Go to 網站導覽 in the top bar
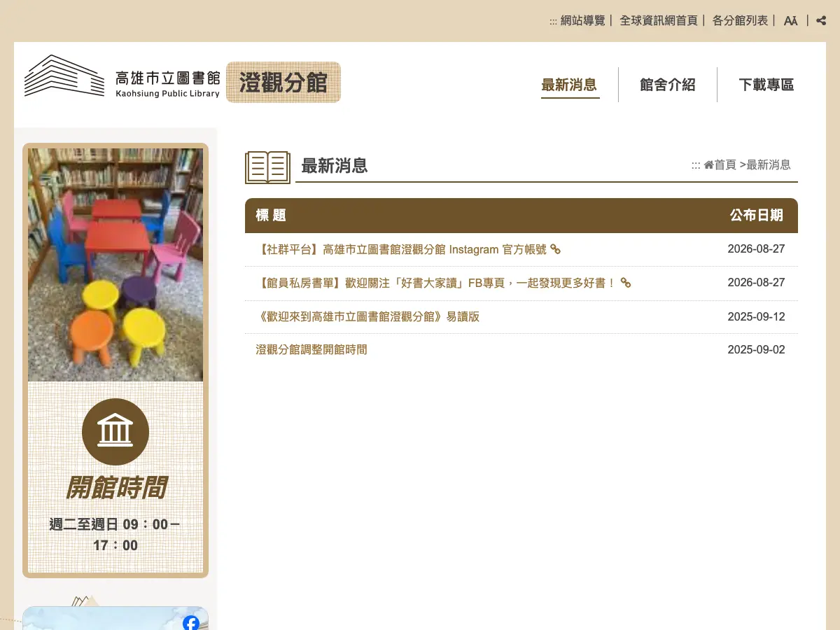The height and width of the screenshot is (630, 840). [x=582, y=21]
